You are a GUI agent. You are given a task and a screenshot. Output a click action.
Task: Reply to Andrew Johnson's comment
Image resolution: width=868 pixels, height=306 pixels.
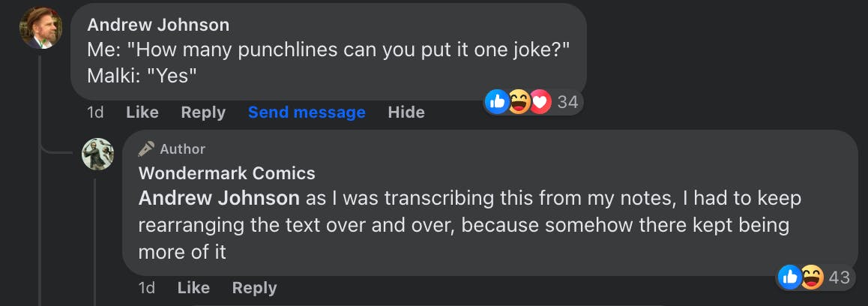(203, 112)
